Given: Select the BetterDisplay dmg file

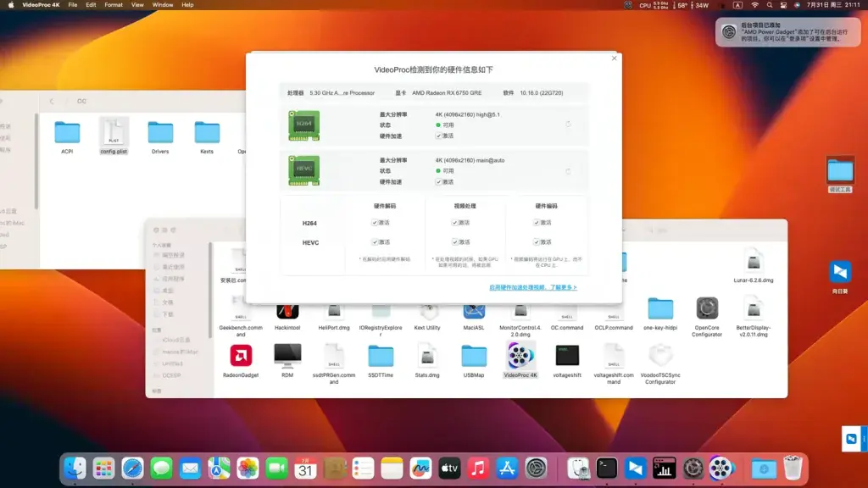Looking at the screenshot, I should (x=754, y=308).
